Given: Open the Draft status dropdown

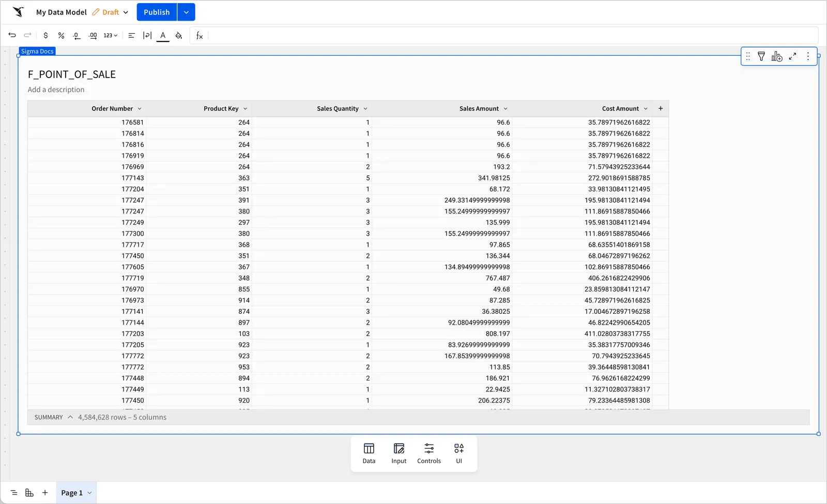Looking at the screenshot, I should (x=110, y=12).
